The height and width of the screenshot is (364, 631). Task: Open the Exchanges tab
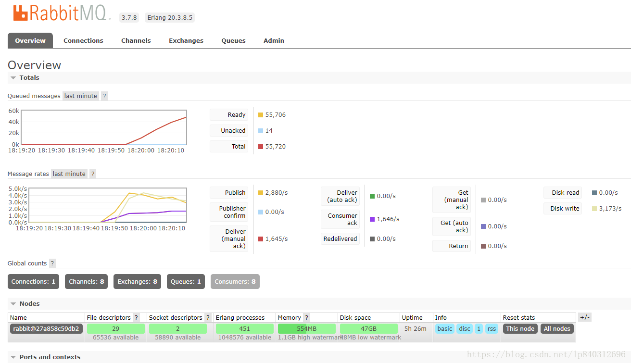(x=186, y=40)
